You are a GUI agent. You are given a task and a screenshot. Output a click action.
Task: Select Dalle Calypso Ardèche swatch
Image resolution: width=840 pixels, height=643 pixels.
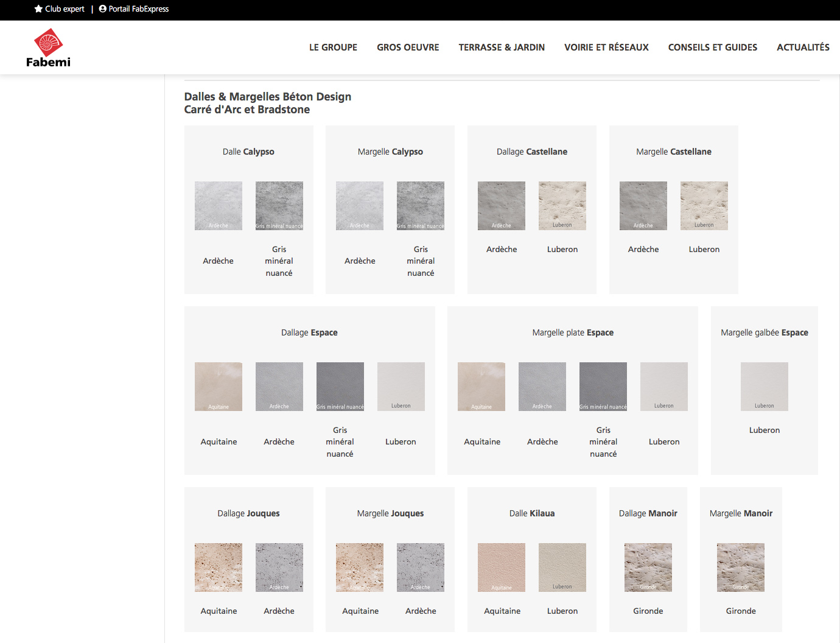coord(219,206)
